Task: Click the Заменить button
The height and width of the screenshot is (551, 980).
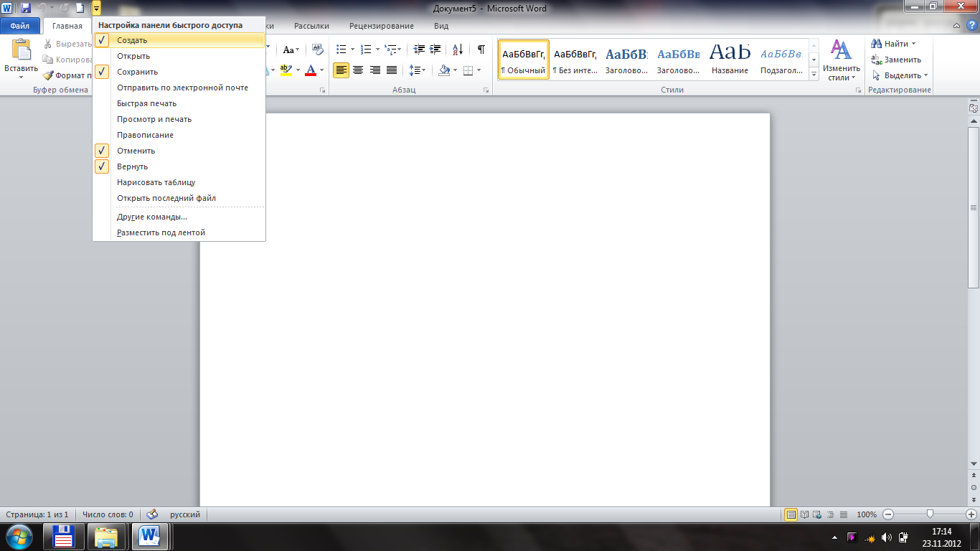Action: coord(896,60)
